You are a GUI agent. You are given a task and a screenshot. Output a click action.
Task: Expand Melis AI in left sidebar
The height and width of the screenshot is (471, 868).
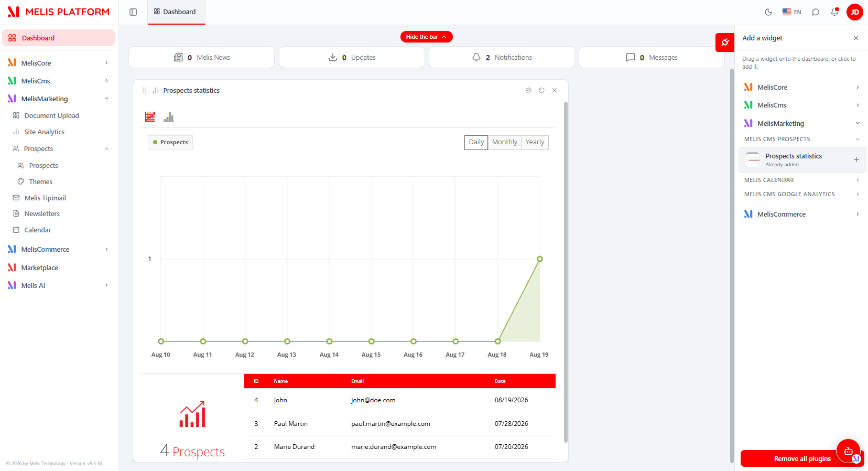click(x=59, y=285)
